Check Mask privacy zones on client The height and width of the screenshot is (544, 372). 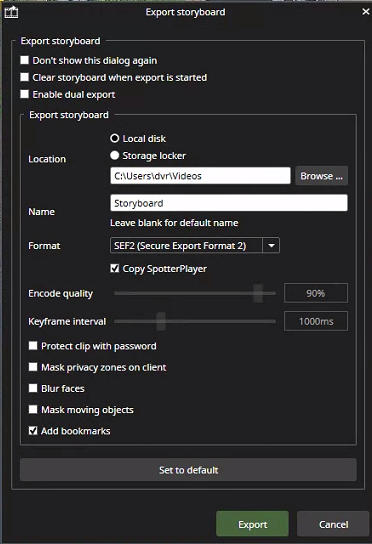point(33,367)
